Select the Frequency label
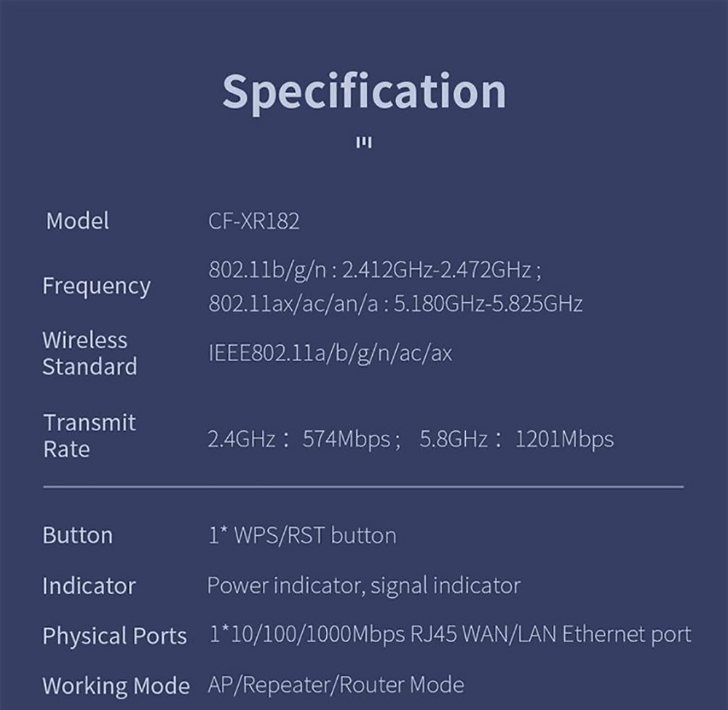This screenshot has width=728, height=710. [96, 285]
